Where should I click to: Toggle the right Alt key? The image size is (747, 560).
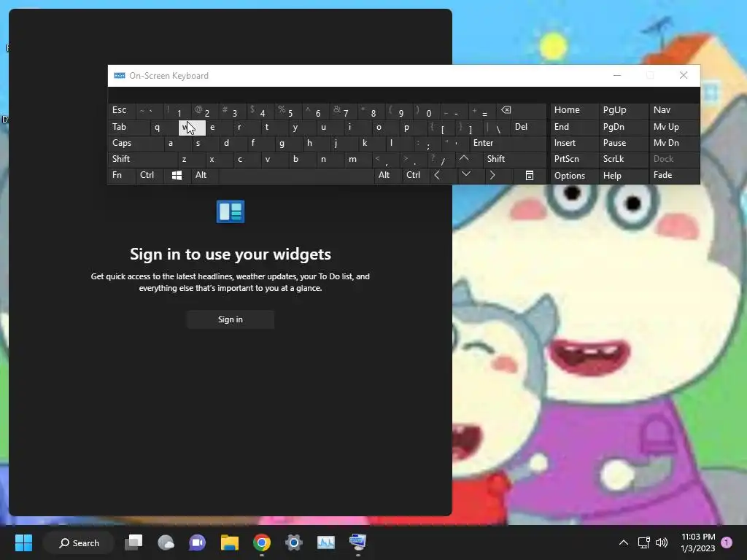click(x=388, y=175)
